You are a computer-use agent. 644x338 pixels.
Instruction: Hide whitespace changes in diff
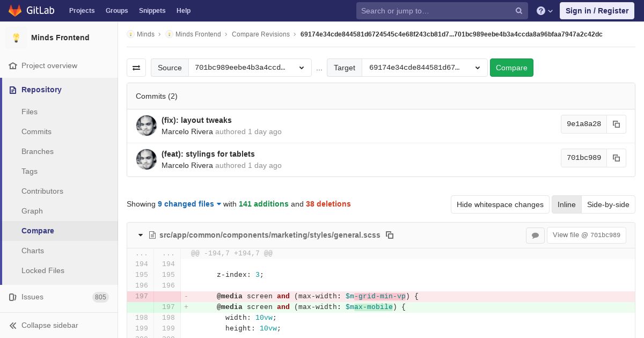click(x=500, y=204)
